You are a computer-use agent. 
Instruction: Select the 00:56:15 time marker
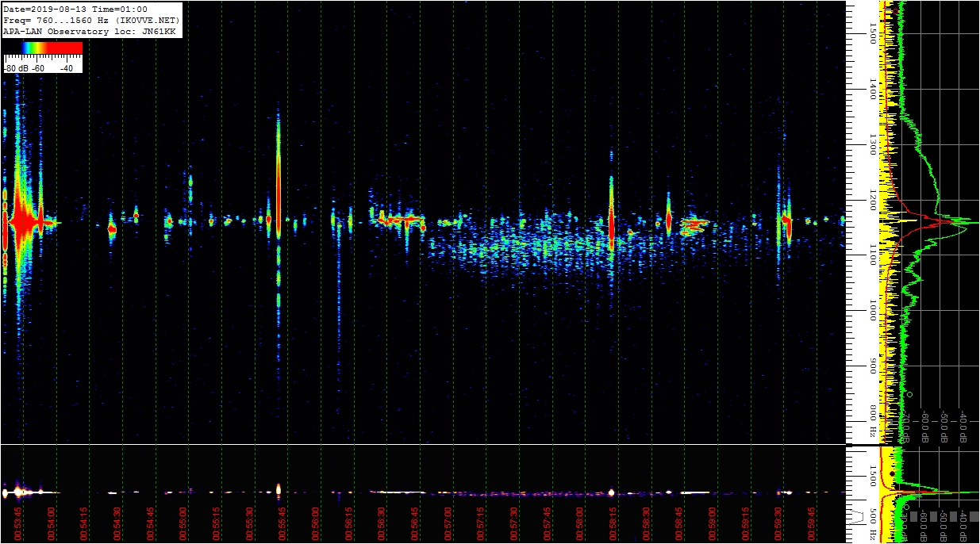pos(349,523)
